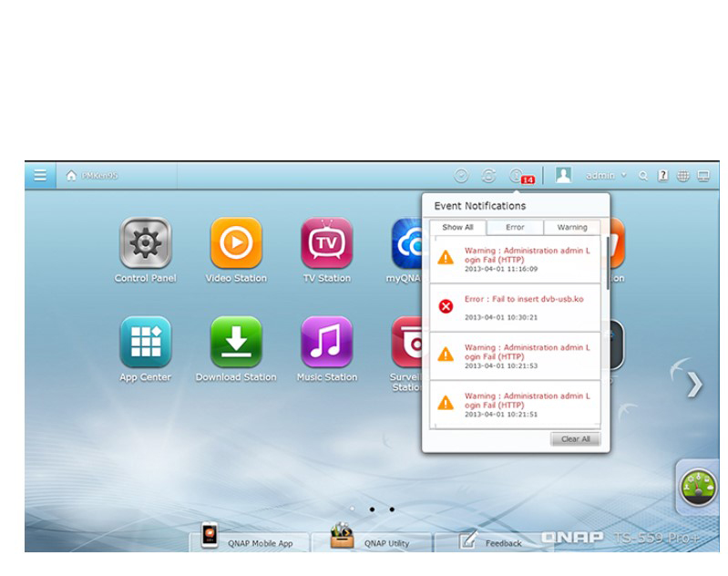Select warning logged at 2013-04-01 10:21:51
The height and width of the screenshot is (576, 728).
click(515, 404)
